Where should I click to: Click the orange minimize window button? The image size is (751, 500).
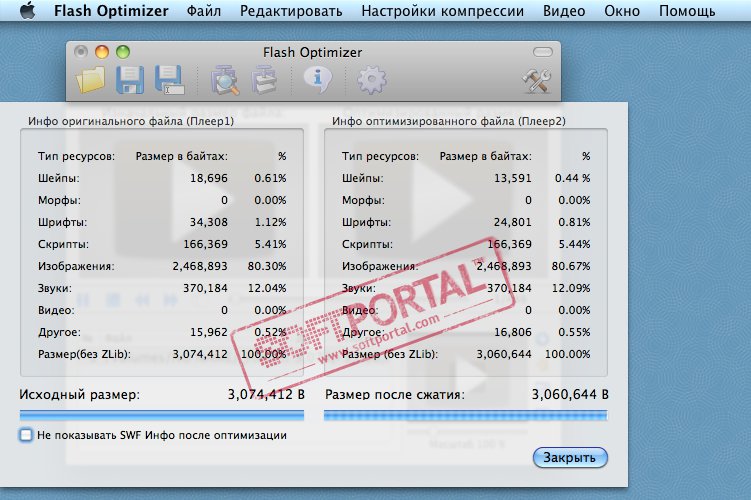point(102,52)
